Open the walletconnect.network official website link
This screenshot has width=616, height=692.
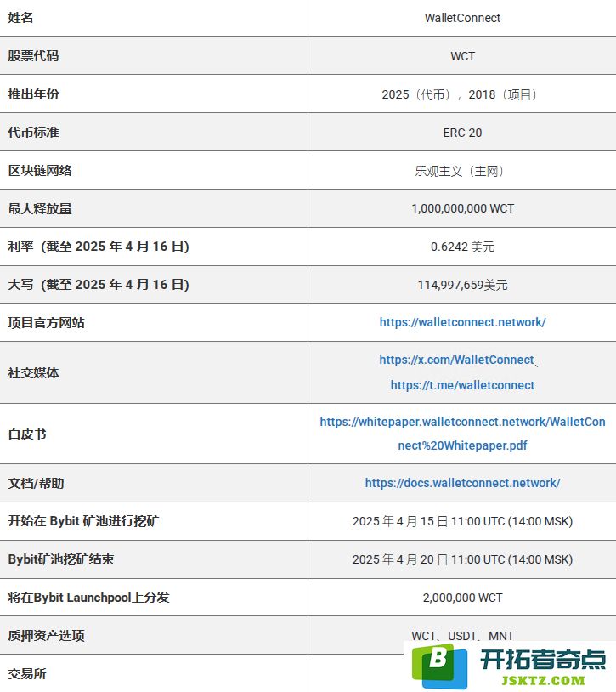(x=462, y=322)
